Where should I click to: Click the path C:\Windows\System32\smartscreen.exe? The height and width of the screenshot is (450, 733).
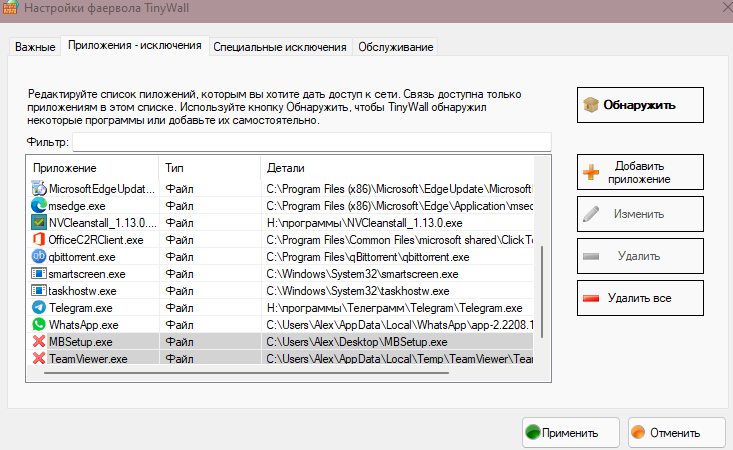tap(362, 274)
